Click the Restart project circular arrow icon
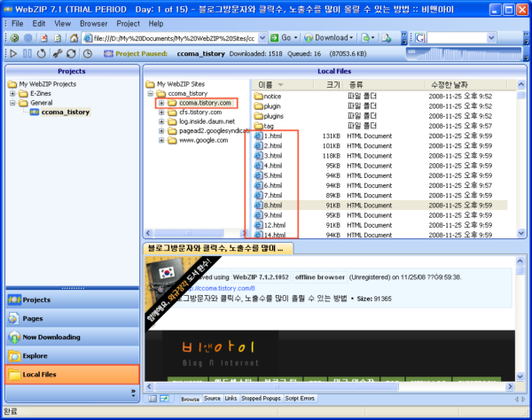 pos(41,53)
